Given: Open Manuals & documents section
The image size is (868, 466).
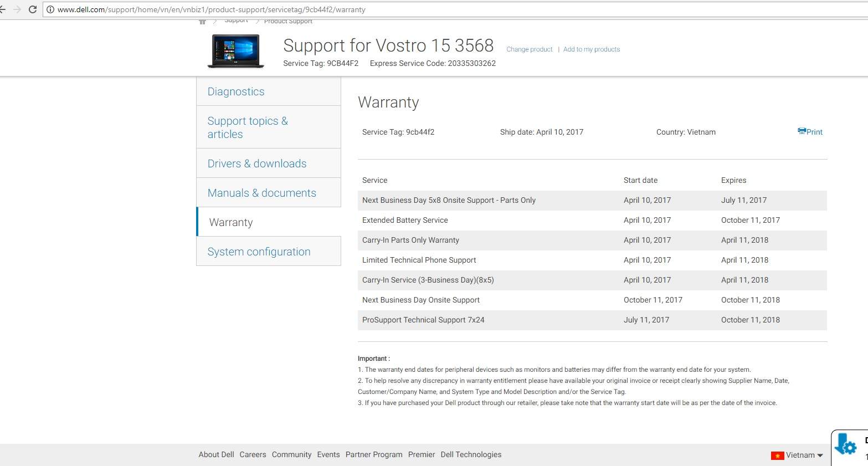Looking at the screenshot, I should [269, 193].
